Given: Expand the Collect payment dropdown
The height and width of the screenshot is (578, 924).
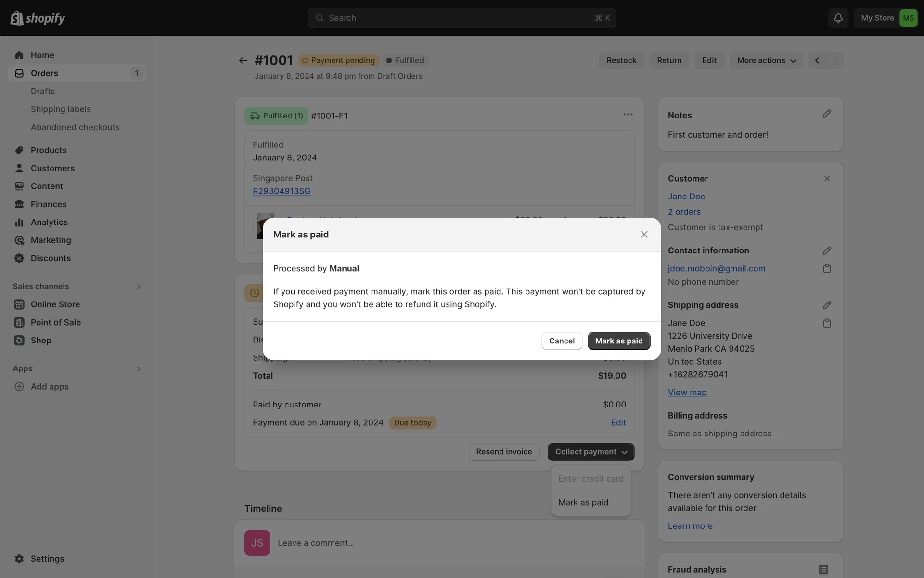Looking at the screenshot, I should click(591, 452).
